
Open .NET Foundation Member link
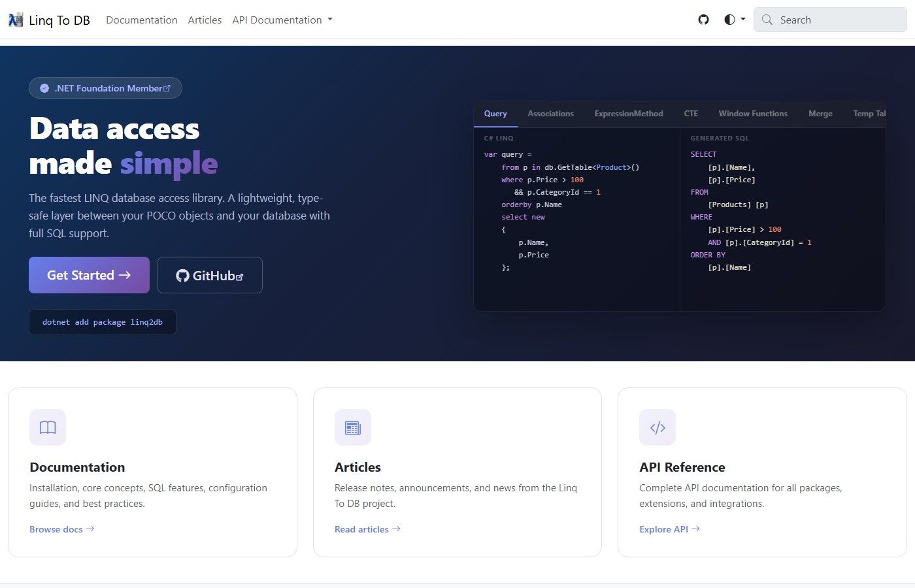coord(105,88)
